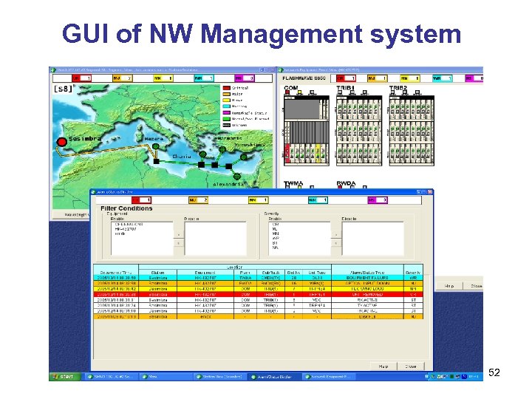The image size is (532, 399).
Task: Click the black branching unit linked to Mazara
Action: pyautogui.click(x=157, y=161)
